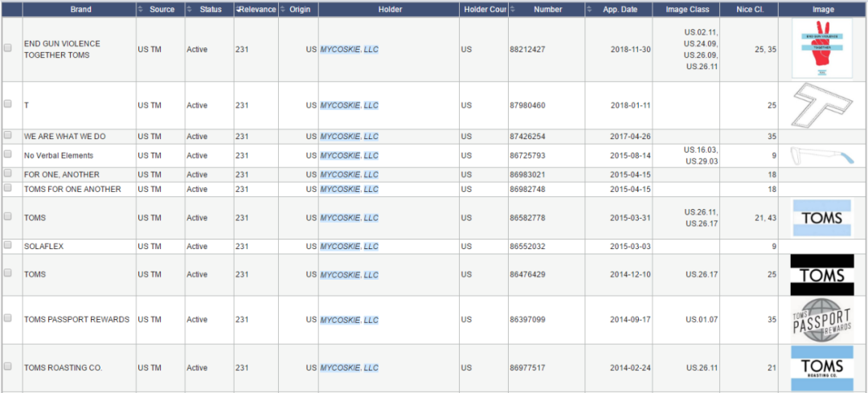This screenshot has width=868, height=393.
Task: Tick the FOR ONE, ANOTHER row checkbox
Action: click(x=8, y=174)
